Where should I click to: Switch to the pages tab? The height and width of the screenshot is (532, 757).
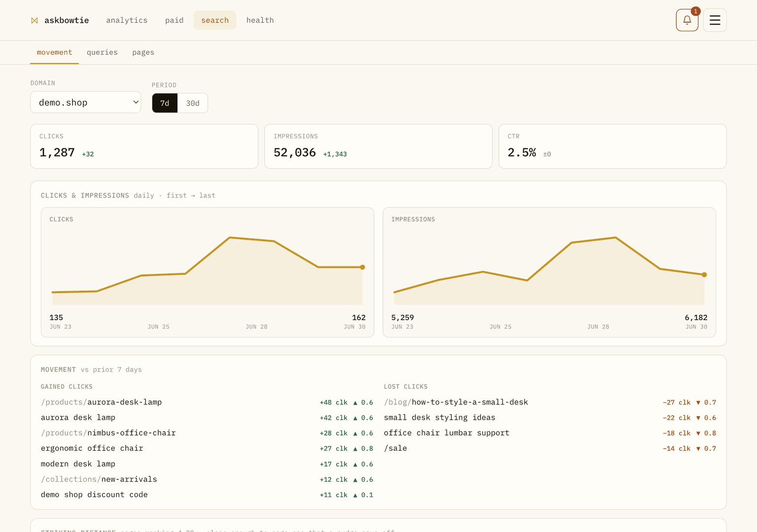point(143,52)
